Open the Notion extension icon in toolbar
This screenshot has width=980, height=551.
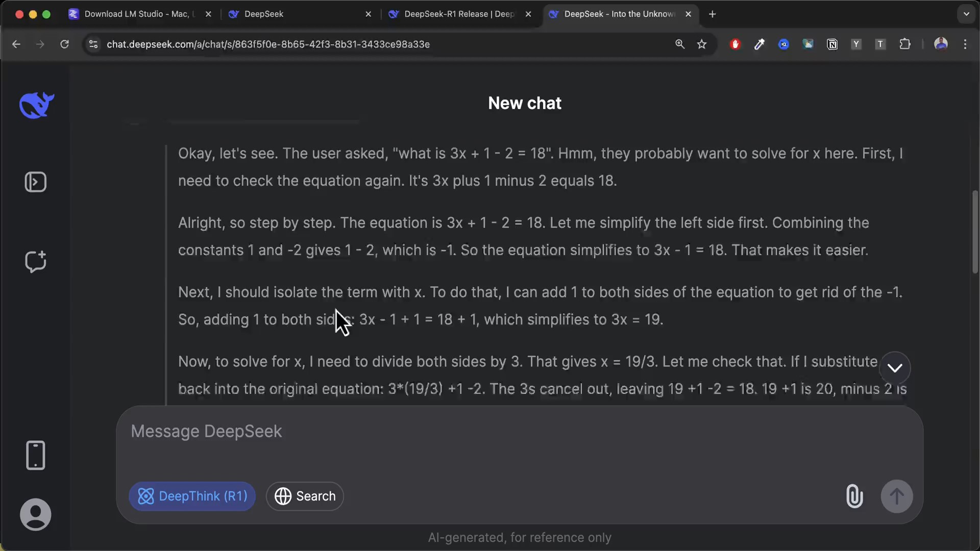click(832, 44)
